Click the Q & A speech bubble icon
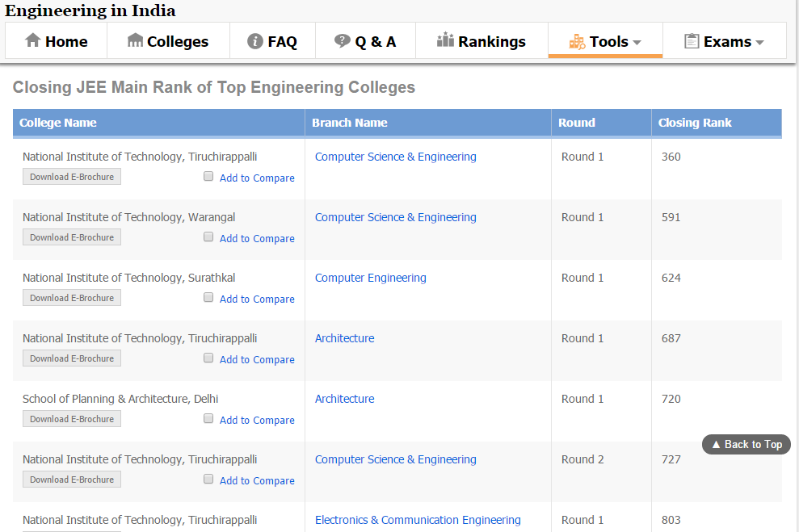This screenshot has height=532, width=799. [343, 40]
